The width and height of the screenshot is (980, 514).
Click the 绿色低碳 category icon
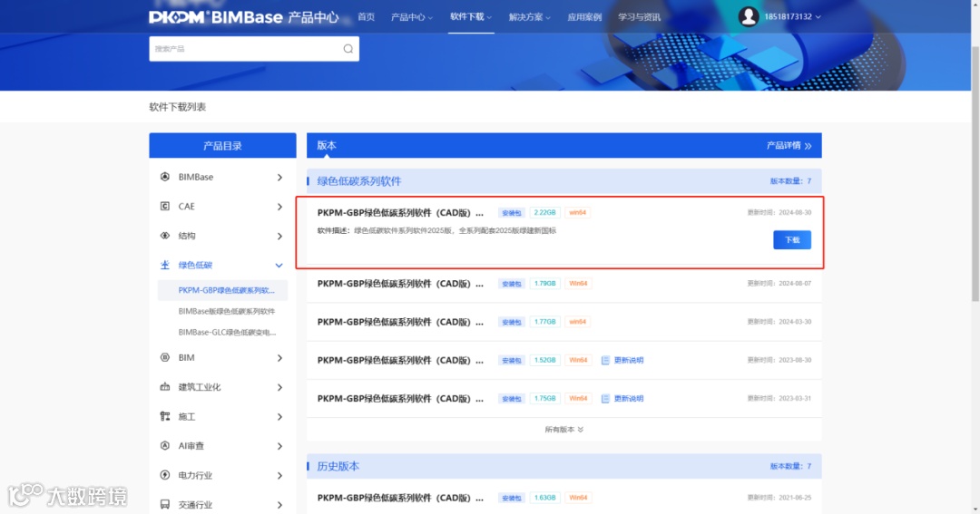165,265
